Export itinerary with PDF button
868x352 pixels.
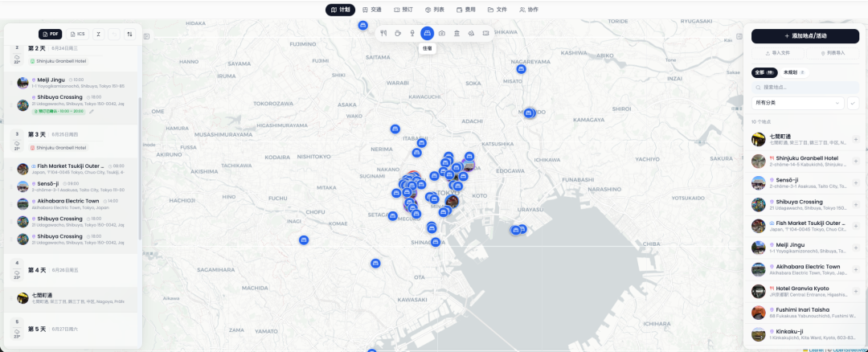[51, 35]
